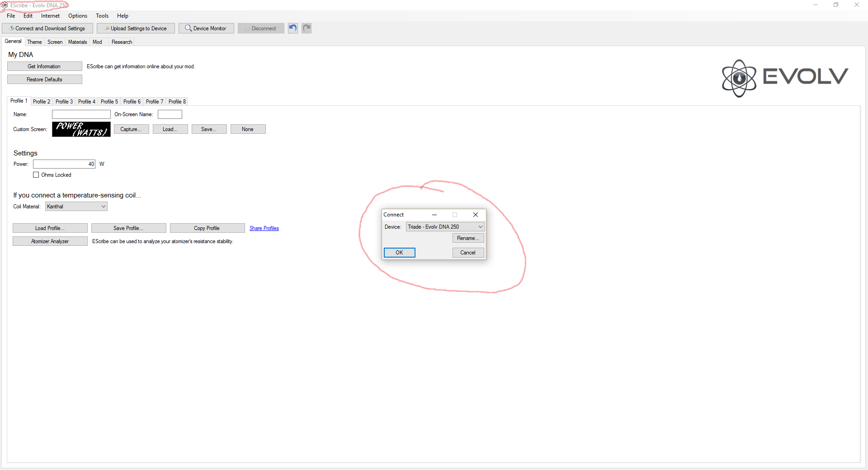Launch the Atomizer Analyzer
This screenshot has height=470, width=868.
click(50, 241)
